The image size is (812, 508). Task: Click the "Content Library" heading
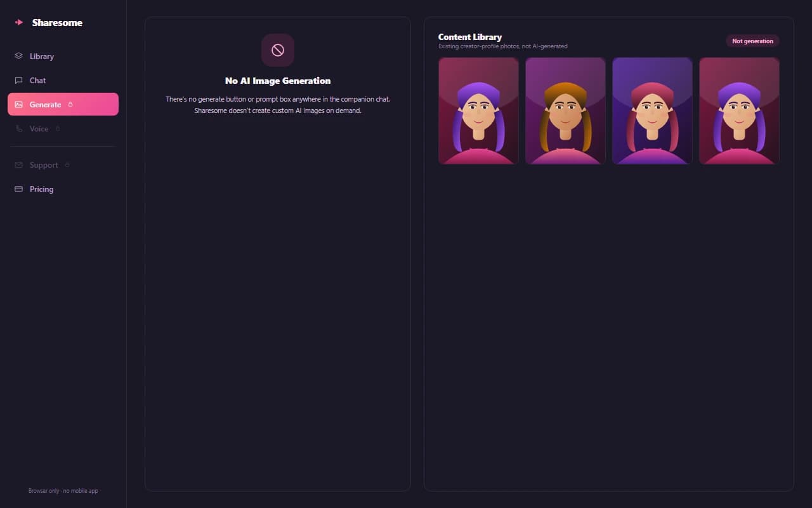click(x=470, y=37)
